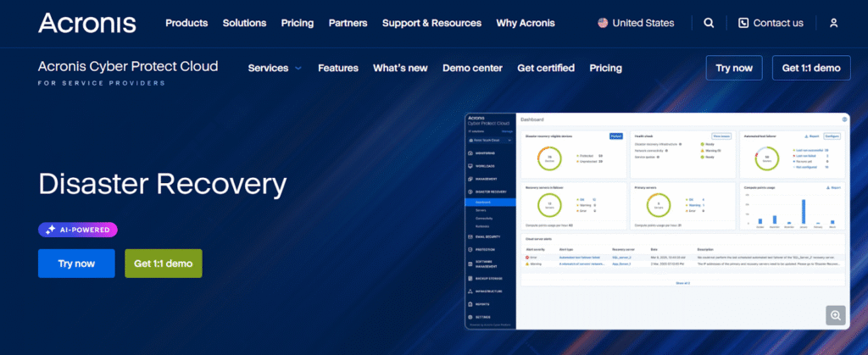
Task: Expand the Services dropdown menu
Action: click(x=274, y=68)
